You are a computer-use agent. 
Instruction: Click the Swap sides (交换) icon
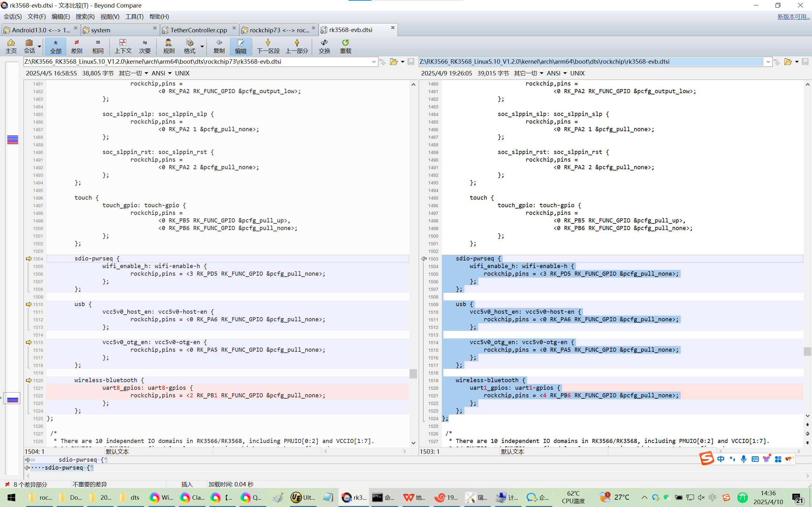pos(324,46)
